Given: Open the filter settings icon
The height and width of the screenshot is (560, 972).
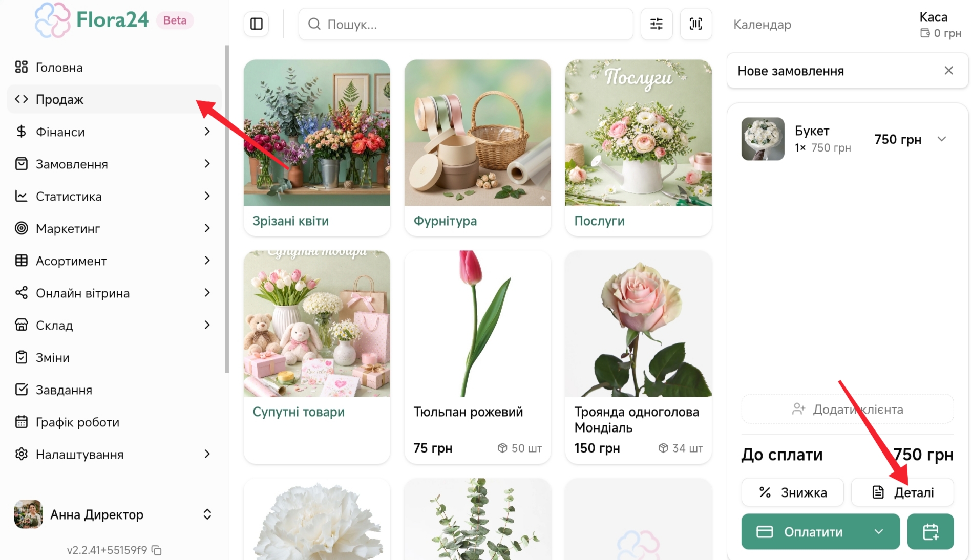Looking at the screenshot, I should point(656,24).
